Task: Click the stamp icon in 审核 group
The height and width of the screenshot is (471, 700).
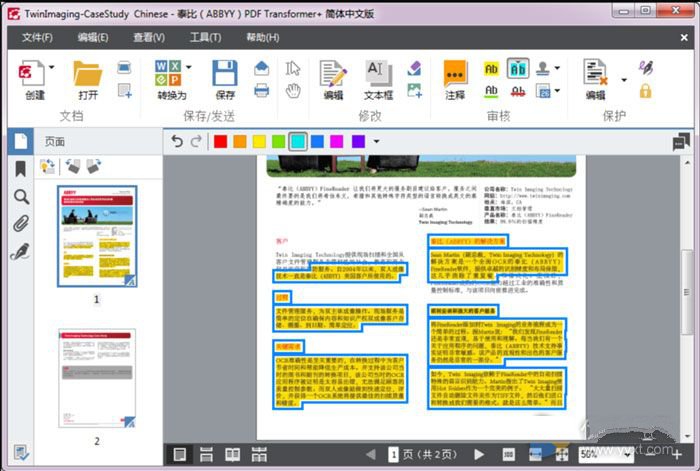Action: click(x=543, y=68)
